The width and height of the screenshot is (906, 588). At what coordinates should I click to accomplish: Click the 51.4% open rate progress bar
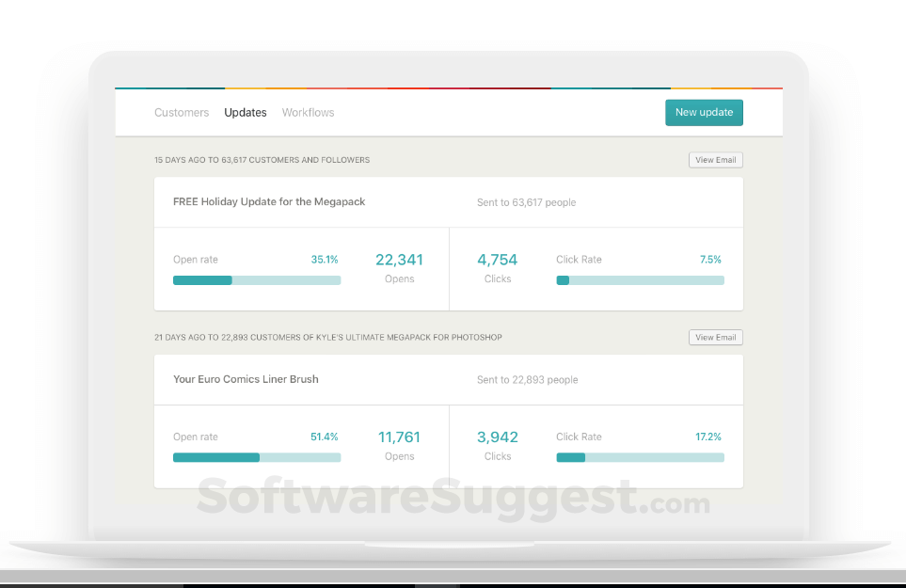click(256, 457)
